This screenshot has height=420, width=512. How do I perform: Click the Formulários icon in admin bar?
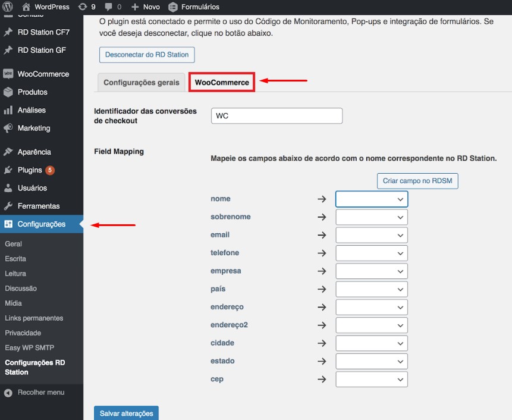173,7
